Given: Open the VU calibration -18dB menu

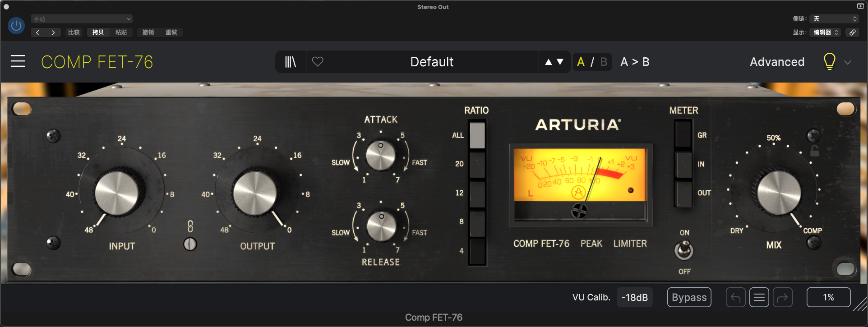Looking at the screenshot, I should coord(634,298).
